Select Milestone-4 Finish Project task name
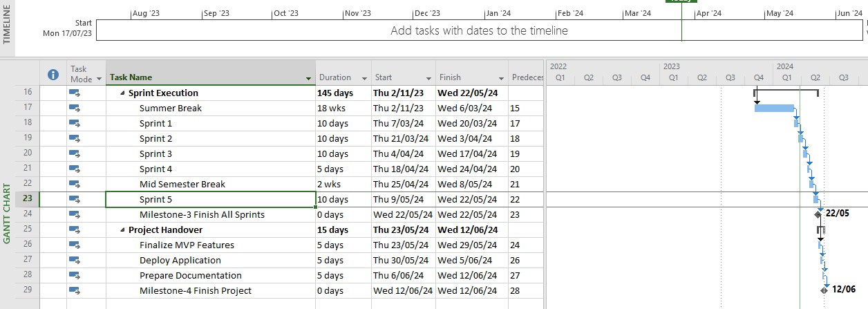 [x=210, y=290]
